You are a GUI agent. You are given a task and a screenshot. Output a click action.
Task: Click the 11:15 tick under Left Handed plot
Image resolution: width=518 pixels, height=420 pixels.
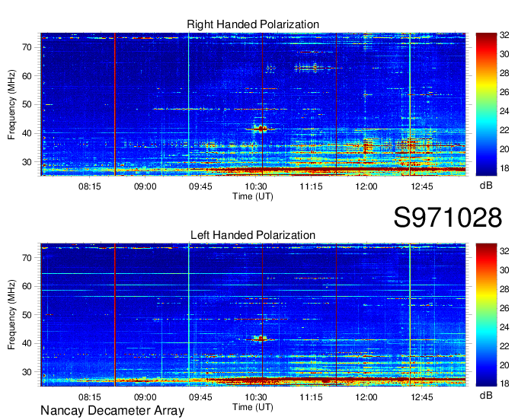click(312, 397)
